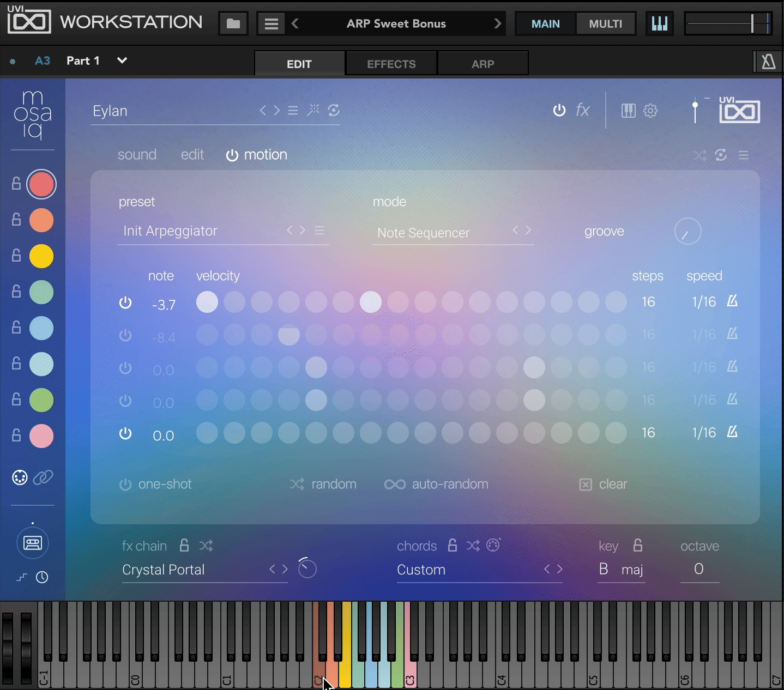
Task: Toggle the motion power button
Action: (232, 155)
